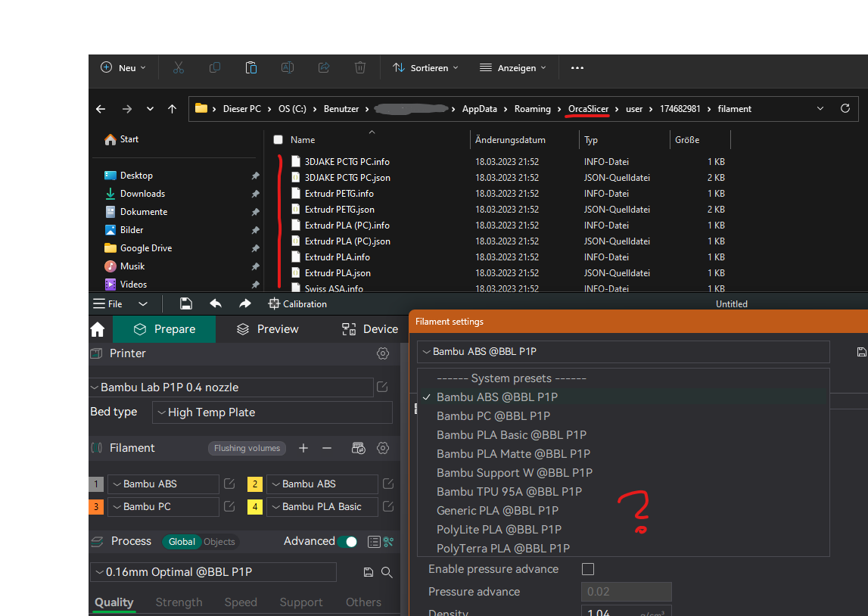This screenshot has height=616, width=868.
Task: Save the current project via toolbar icon
Action: 185,303
